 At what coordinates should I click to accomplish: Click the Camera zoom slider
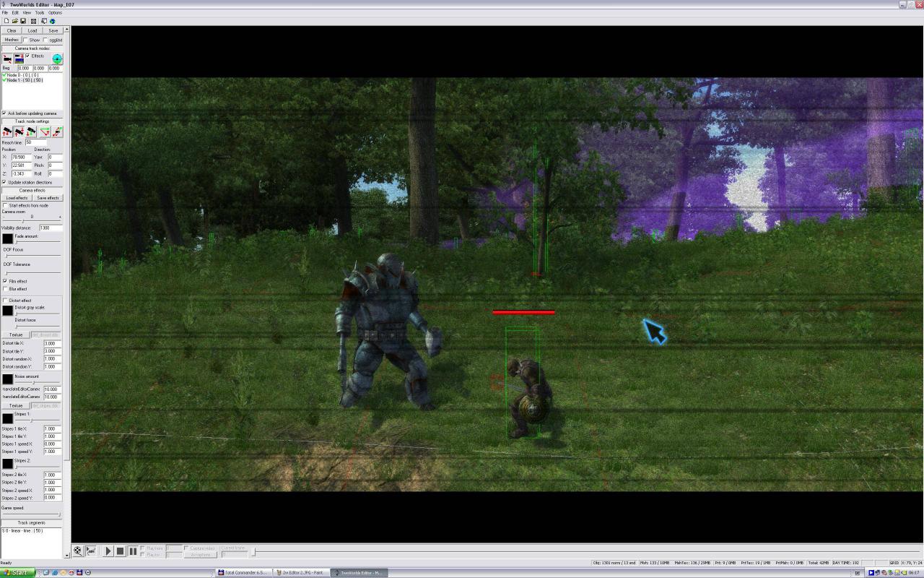[32, 220]
